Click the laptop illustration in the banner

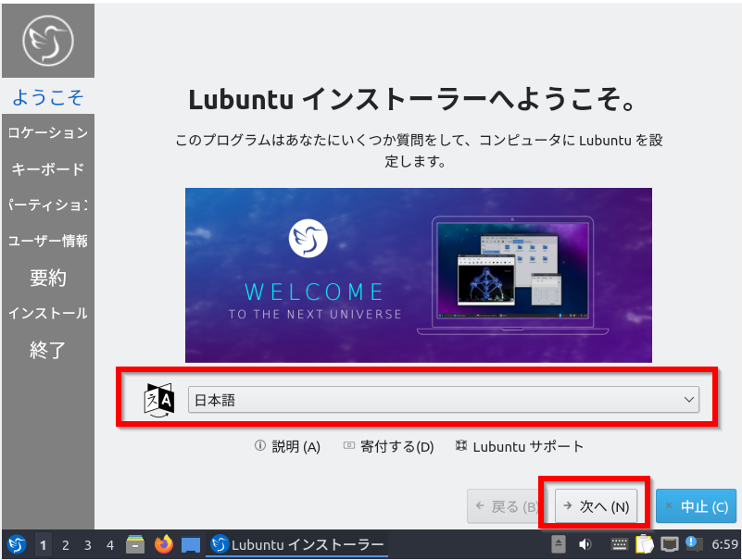(x=513, y=276)
